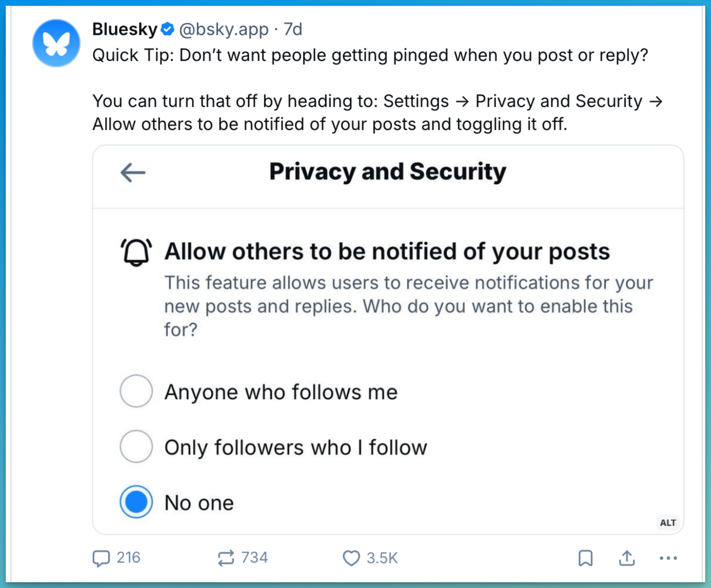Select "Anyone who follows me" radio option

coord(136,391)
